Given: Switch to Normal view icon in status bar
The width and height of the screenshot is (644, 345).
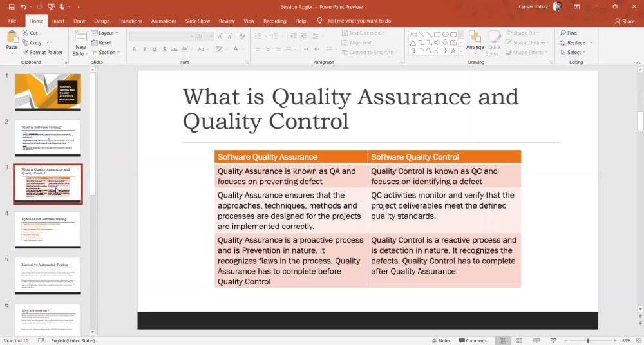Looking at the screenshot, I should point(503,340).
